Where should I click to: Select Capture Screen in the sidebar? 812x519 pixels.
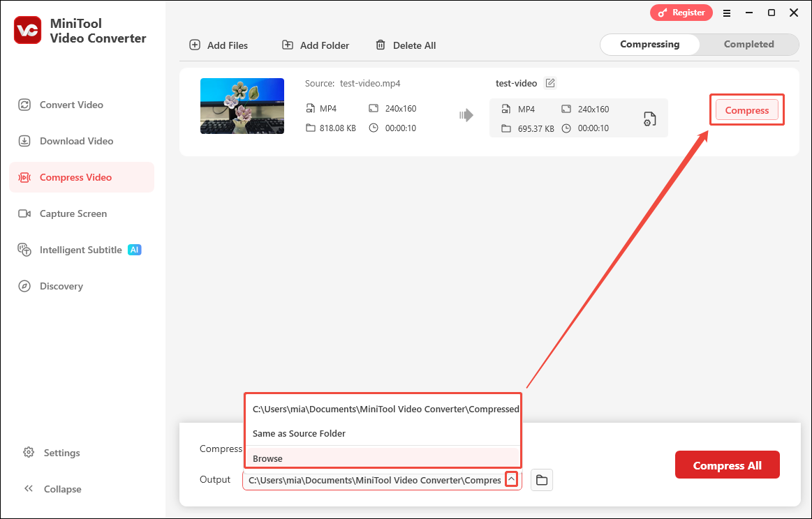(73, 213)
